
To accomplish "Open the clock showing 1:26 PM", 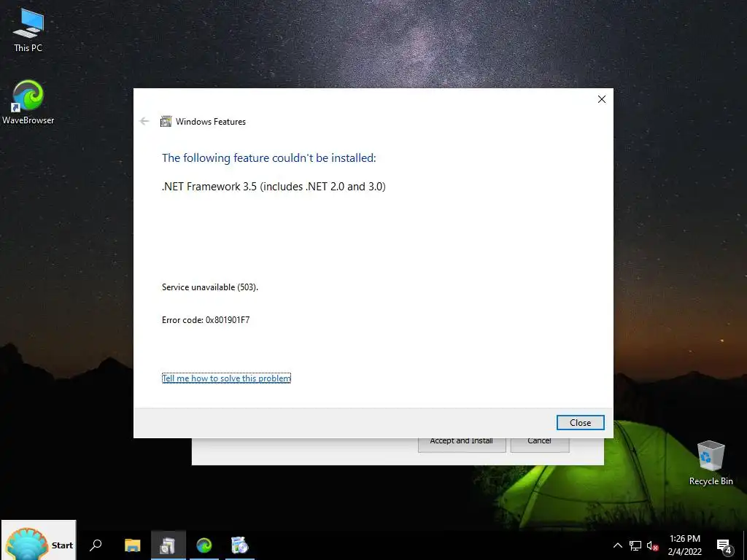I will (x=684, y=545).
